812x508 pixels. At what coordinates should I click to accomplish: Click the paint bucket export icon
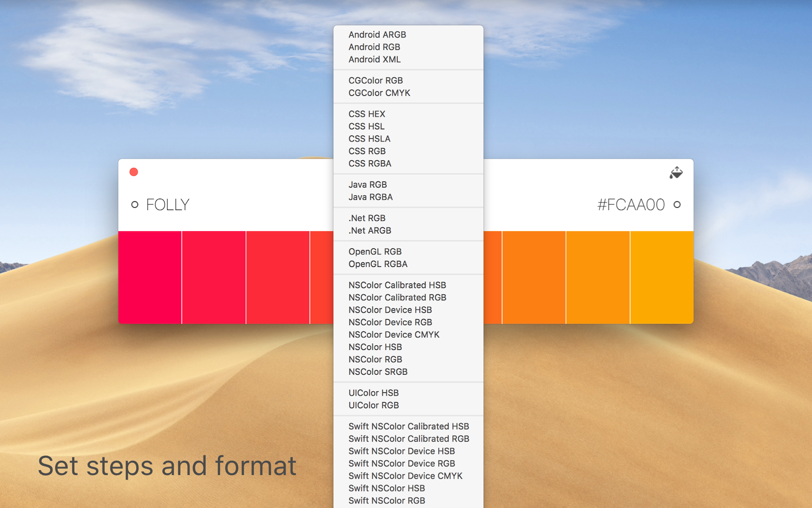[676, 173]
